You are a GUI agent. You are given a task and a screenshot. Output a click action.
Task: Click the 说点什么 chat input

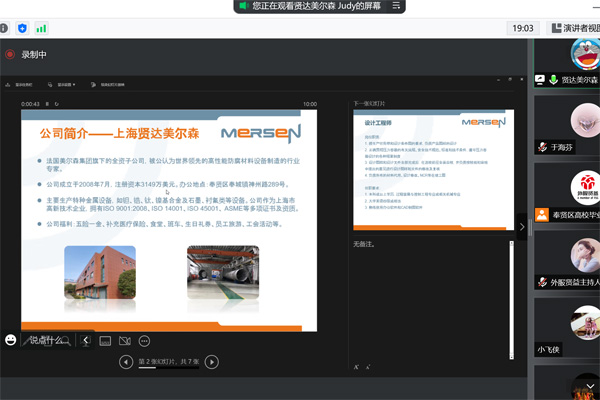[46, 340]
